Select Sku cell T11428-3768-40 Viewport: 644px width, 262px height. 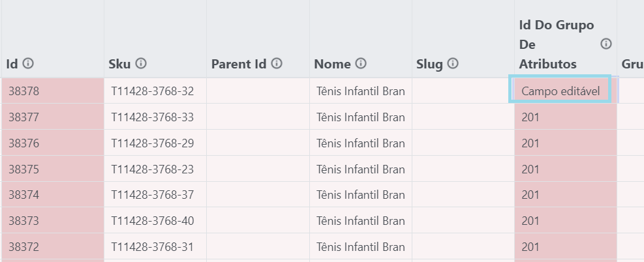click(x=155, y=220)
